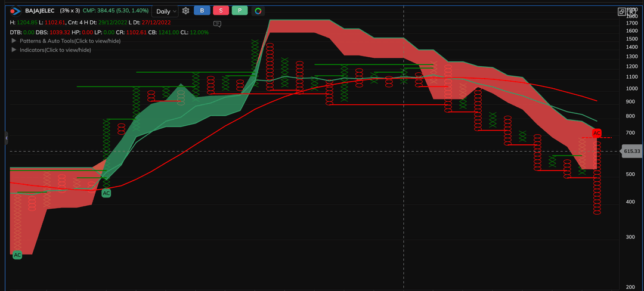Screen dimensions: 644x291
Task: Open the Daily timeframe dropdown
Action: pos(166,11)
